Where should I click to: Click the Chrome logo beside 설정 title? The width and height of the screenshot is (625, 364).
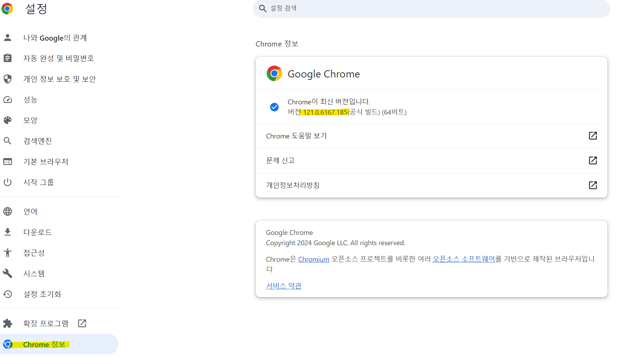pyautogui.click(x=7, y=9)
